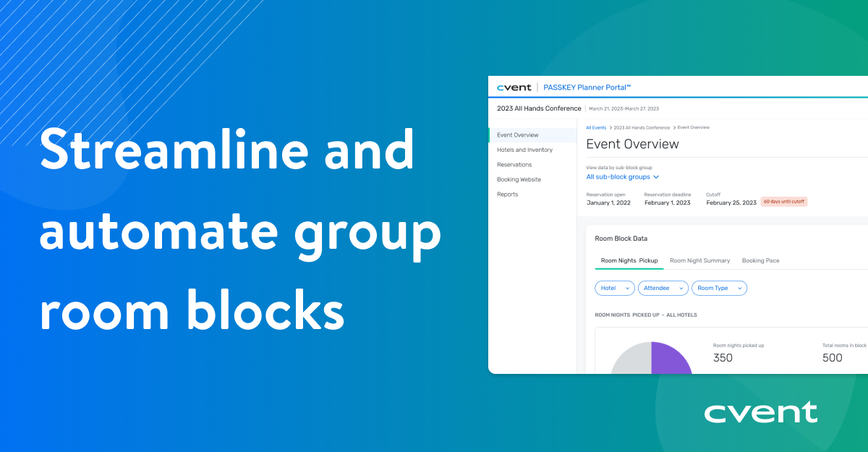
Task: Click the PASSKEY Planner Portal title
Action: pyautogui.click(x=587, y=87)
